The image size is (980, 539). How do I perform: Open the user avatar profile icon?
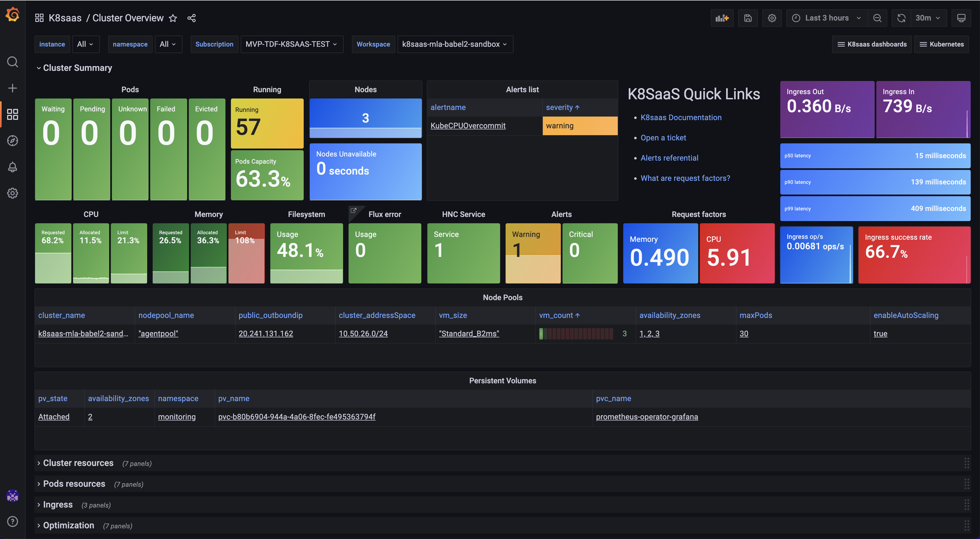tap(13, 496)
